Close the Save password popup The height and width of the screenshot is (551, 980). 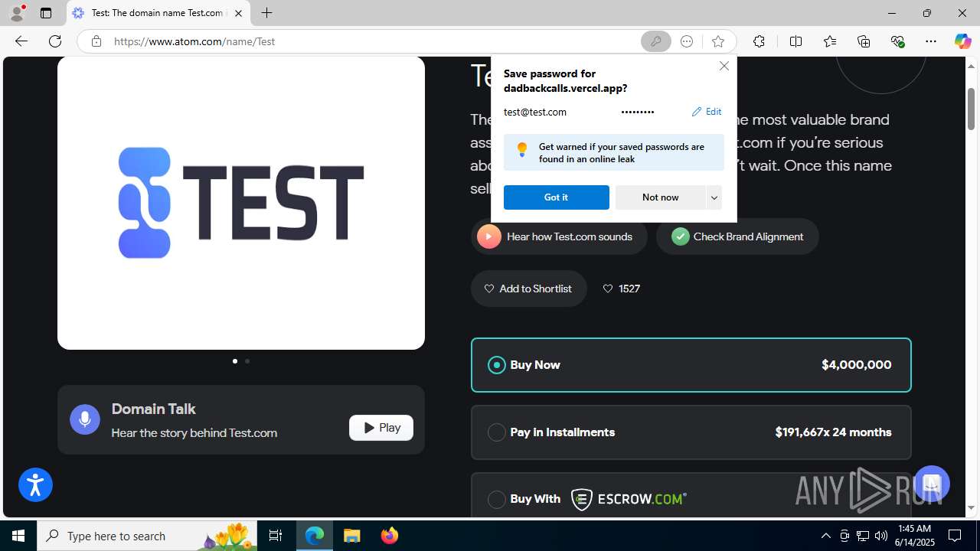724,66
